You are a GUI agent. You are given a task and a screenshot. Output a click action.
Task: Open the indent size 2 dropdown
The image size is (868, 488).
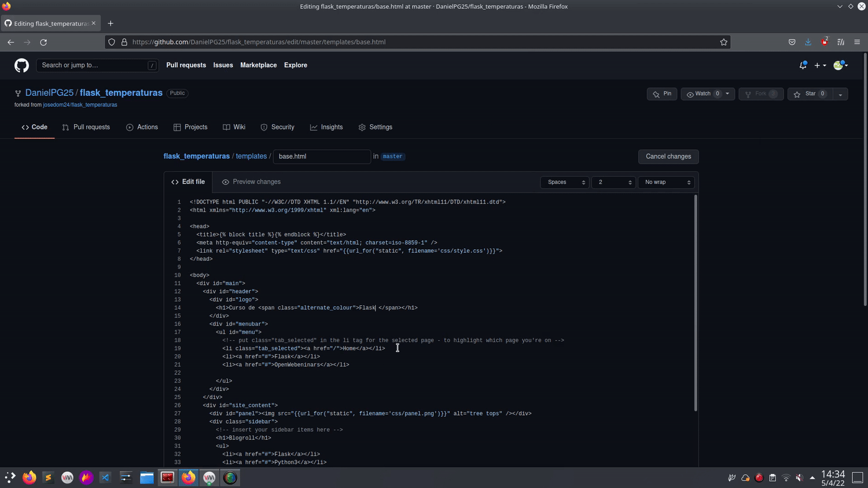click(613, 182)
